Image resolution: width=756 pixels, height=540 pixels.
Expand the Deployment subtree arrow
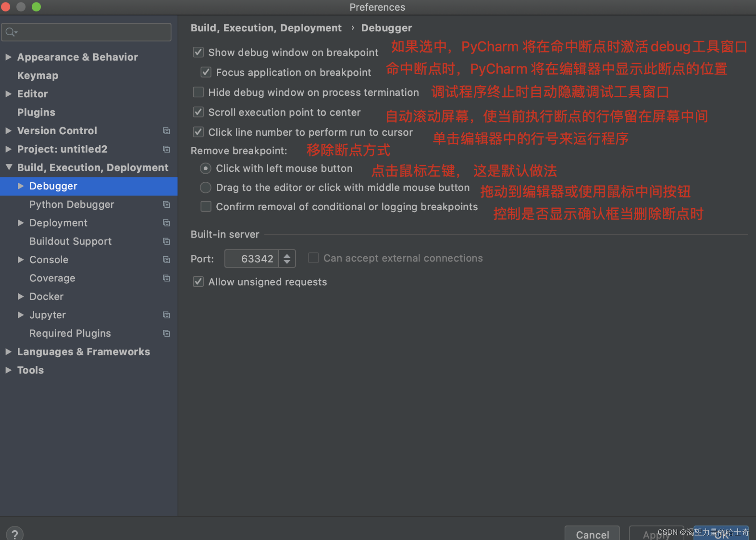pos(21,223)
